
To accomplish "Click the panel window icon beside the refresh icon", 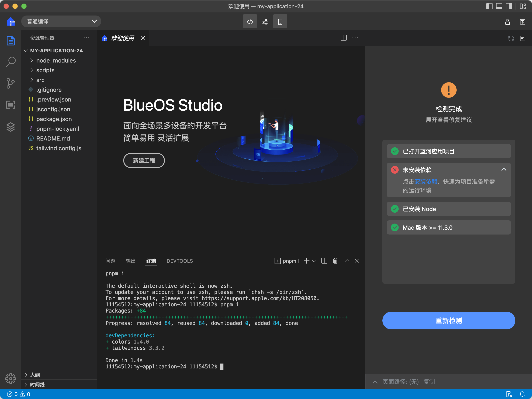I will coord(522,38).
